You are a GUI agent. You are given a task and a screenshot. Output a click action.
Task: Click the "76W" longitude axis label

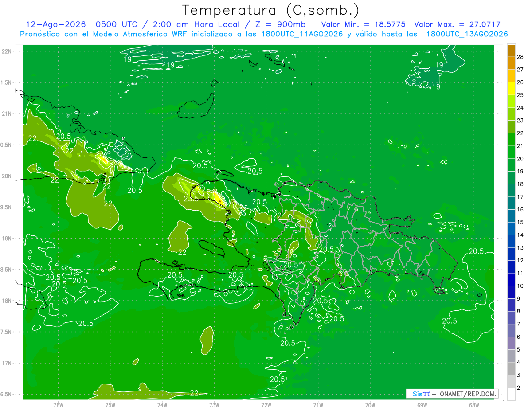tap(58, 405)
